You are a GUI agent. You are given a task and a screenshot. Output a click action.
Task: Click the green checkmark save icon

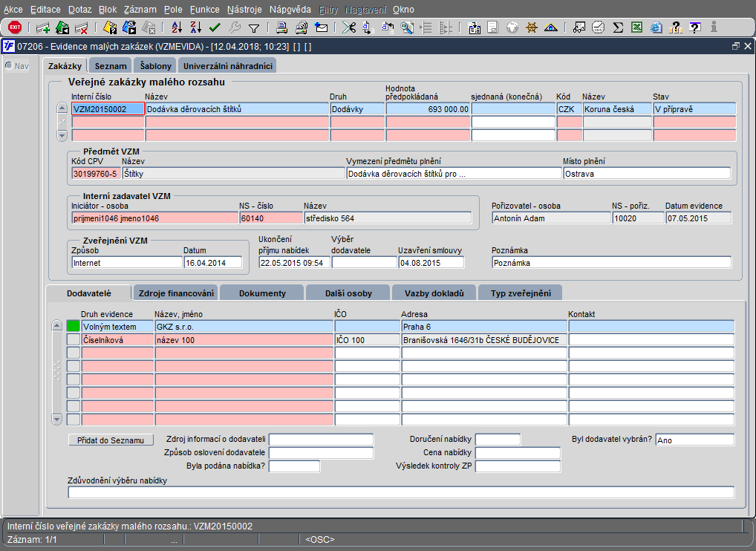(x=215, y=27)
